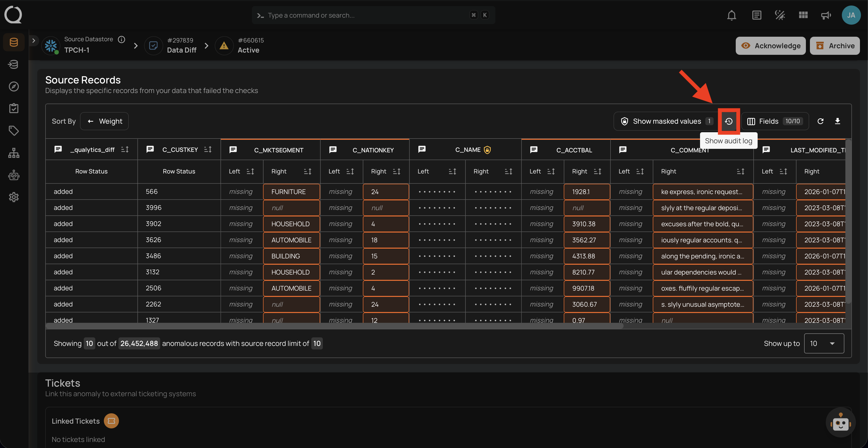Open the datastores database sidebar icon
Screen dimensions: 868x448
[x=14, y=42]
